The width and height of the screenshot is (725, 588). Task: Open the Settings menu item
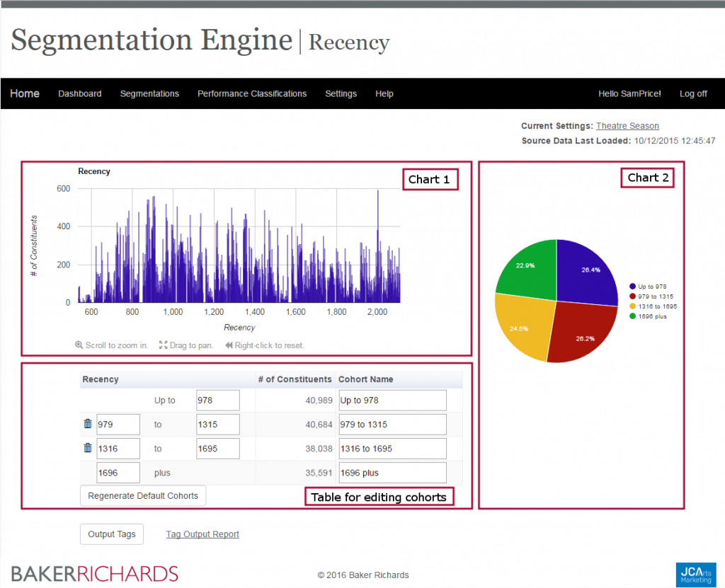(x=341, y=93)
